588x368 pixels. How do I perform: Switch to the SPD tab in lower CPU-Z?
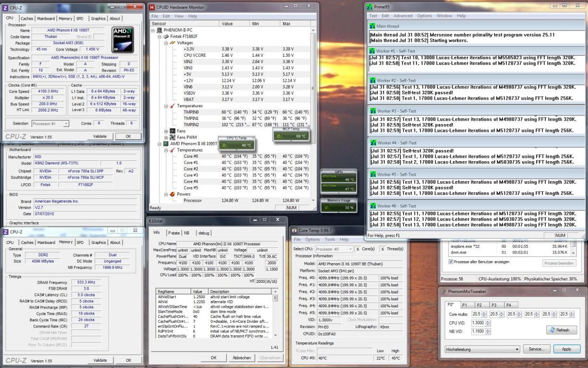(80, 242)
